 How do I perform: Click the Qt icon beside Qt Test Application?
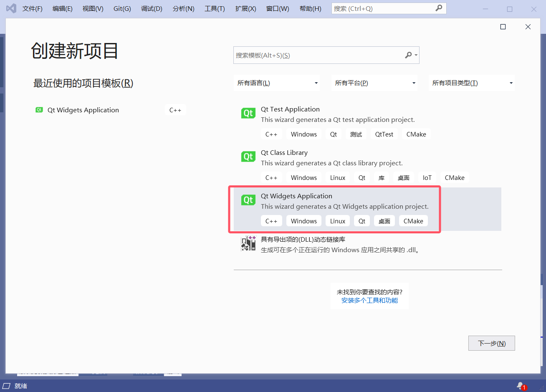[x=248, y=113]
